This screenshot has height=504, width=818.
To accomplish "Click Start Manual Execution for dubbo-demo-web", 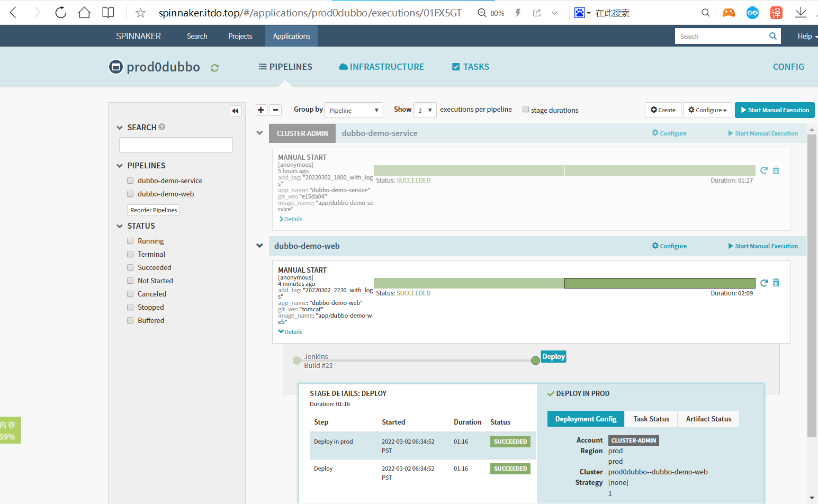I will pyautogui.click(x=763, y=246).
